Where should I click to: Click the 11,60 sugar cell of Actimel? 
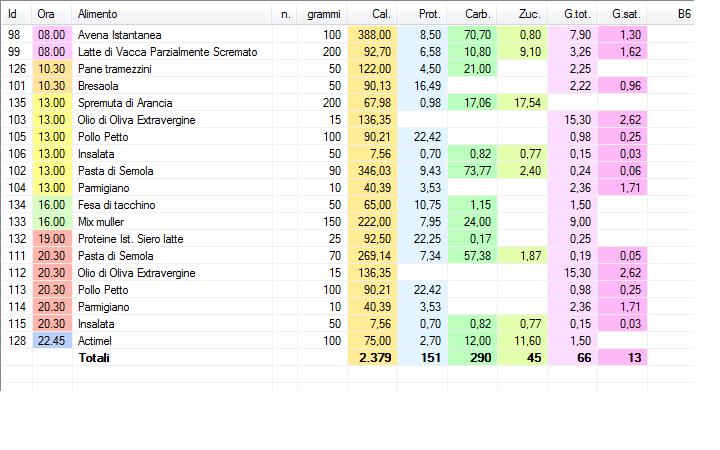click(x=523, y=341)
